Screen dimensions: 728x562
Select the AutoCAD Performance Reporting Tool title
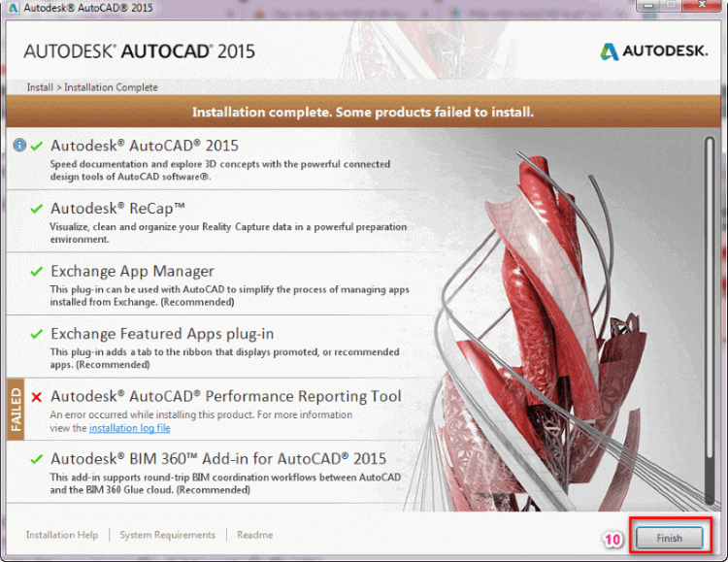[225, 396]
